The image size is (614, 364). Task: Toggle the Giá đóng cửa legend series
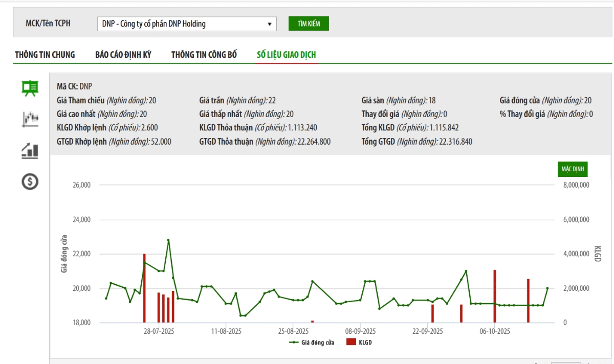click(312, 343)
